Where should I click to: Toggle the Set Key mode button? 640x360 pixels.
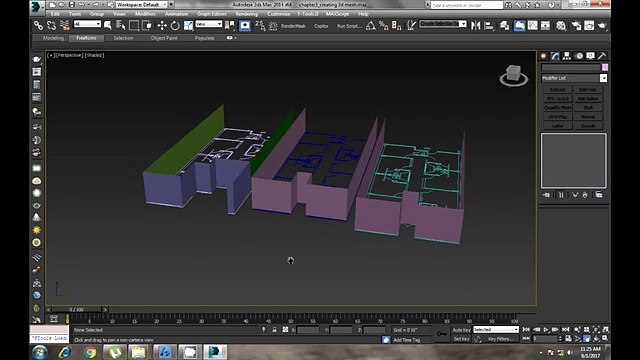[462, 339]
